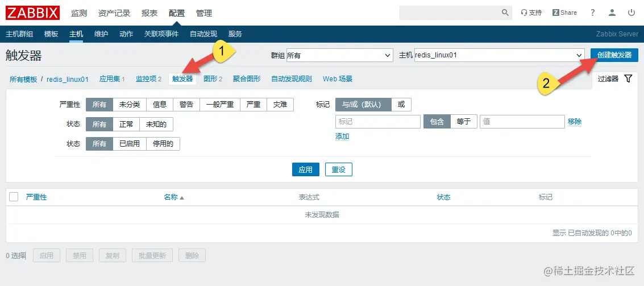Click the ZABBIX logo
This screenshot has width=644, height=286.
coord(32,13)
